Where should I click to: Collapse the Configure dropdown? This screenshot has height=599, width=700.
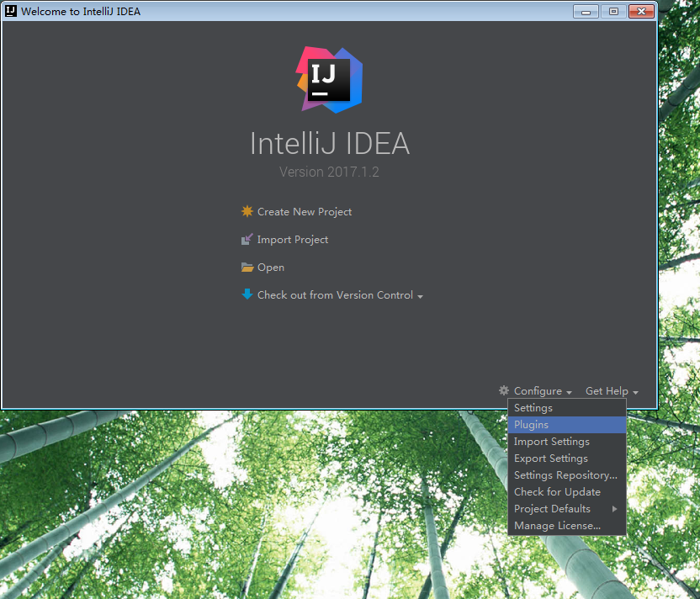543,391
